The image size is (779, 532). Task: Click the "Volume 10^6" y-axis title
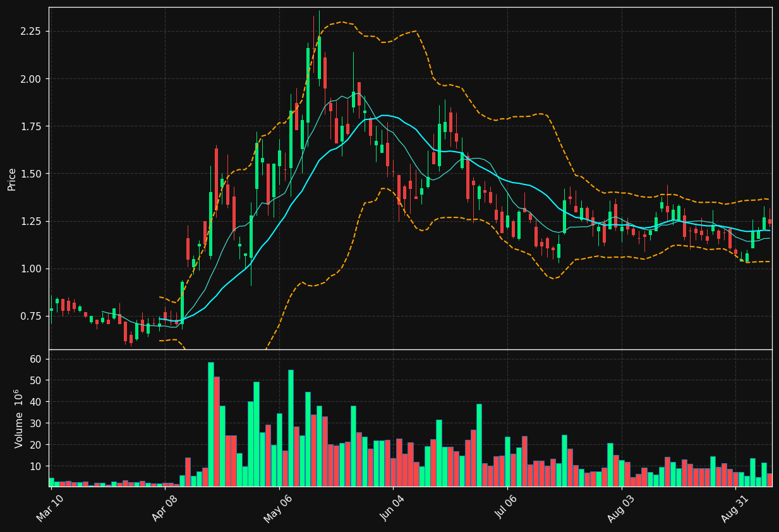(18, 418)
